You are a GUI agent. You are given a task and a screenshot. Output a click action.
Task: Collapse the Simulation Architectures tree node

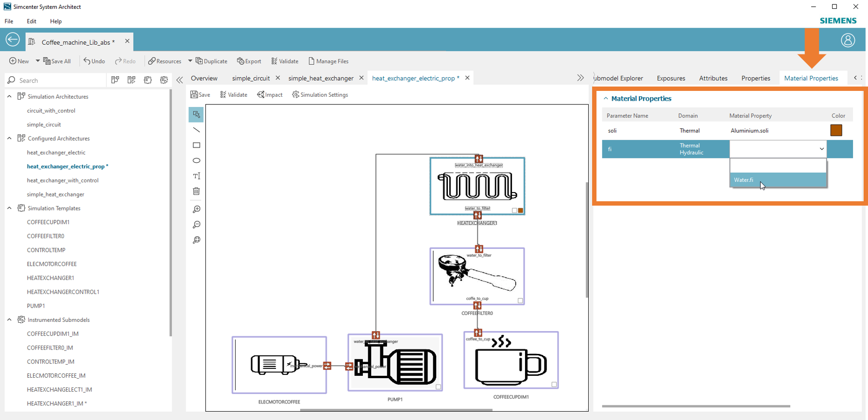9,96
